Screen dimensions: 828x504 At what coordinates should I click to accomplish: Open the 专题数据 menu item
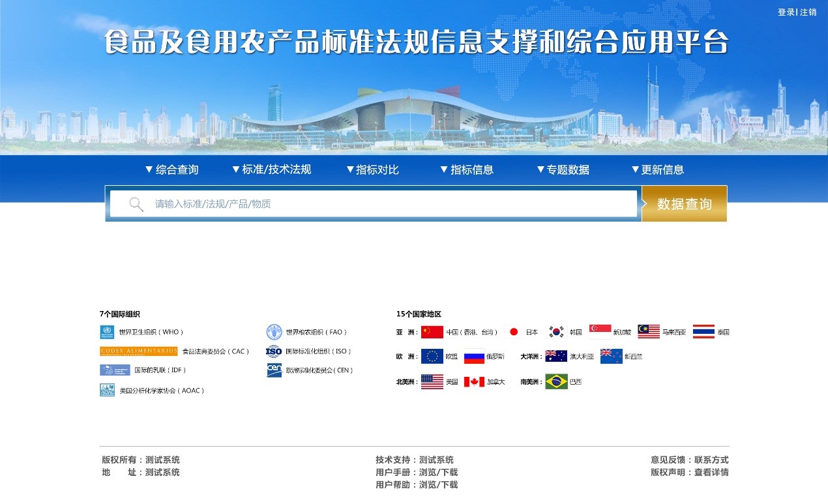click(563, 170)
